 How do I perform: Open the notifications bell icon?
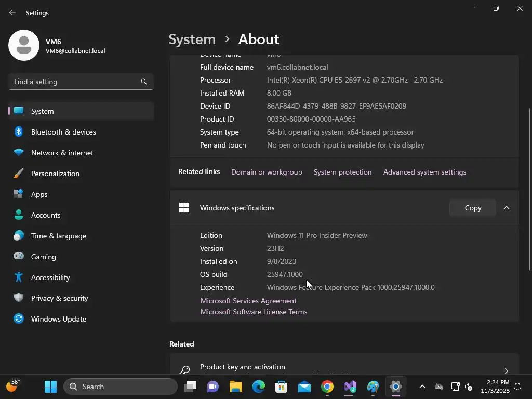click(x=517, y=387)
